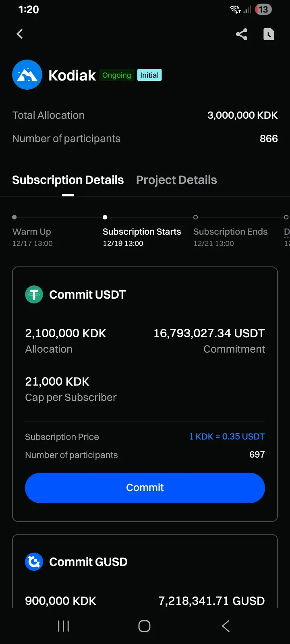
Task: Tap the Ongoing status badge
Action: pyautogui.click(x=116, y=75)
